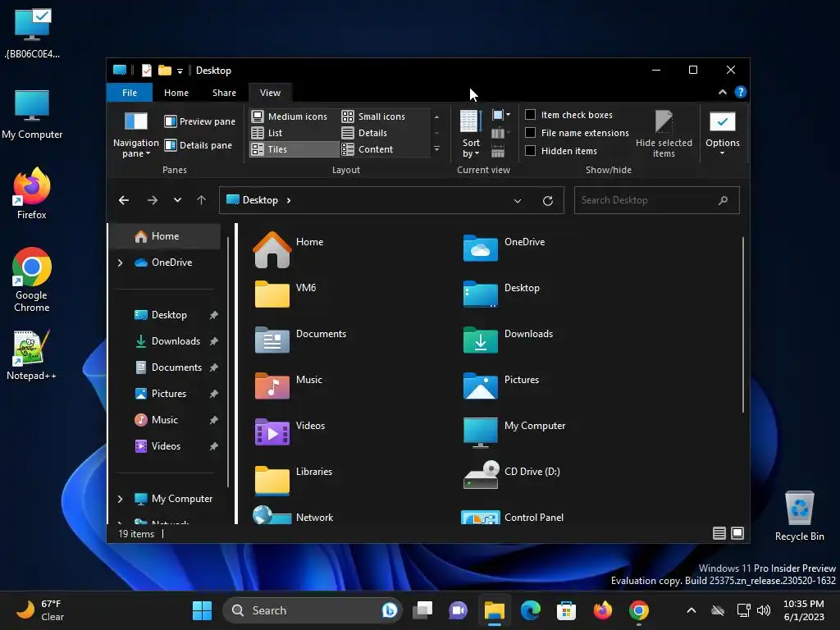Image resolution: width=840 pixels, height=630 pixels.
Task: Select the OneDrive folder tile
Action: [504, 249]
